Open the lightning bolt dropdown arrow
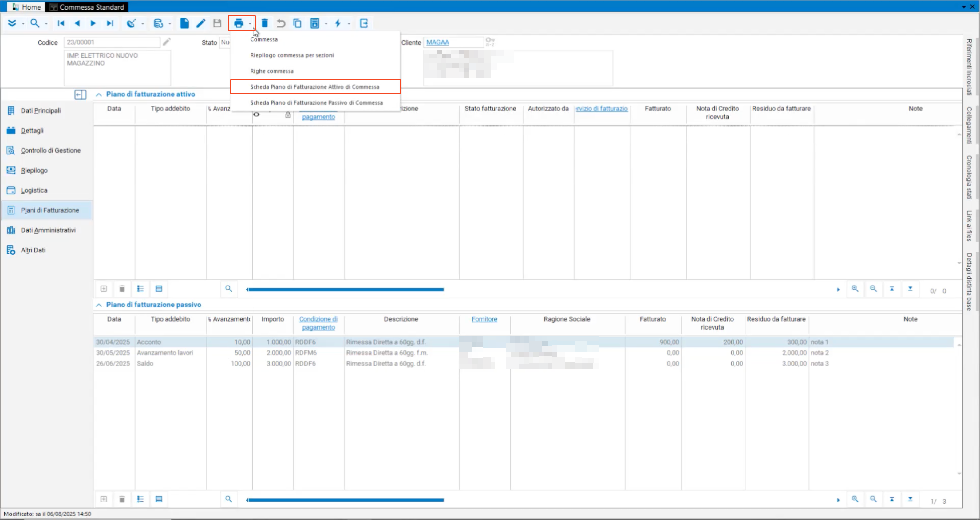This screenshot has height=520, width=980. pos(349,24)
